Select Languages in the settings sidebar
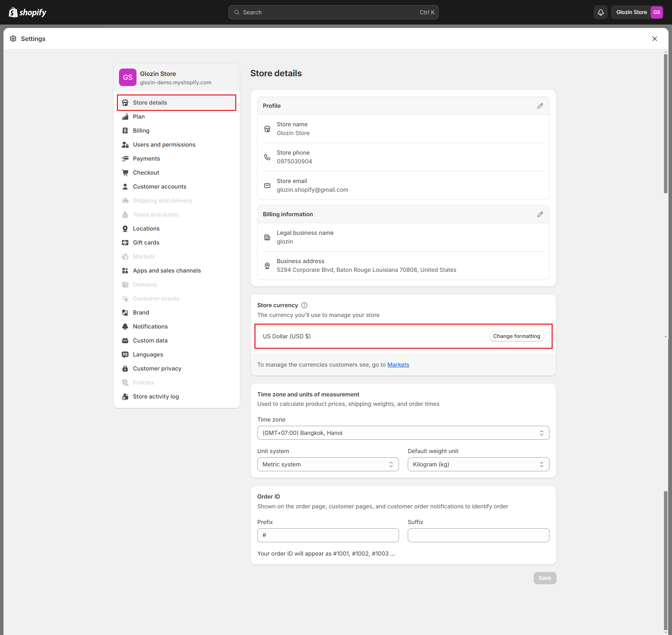 pyautogui.click(x=148, y=354)
